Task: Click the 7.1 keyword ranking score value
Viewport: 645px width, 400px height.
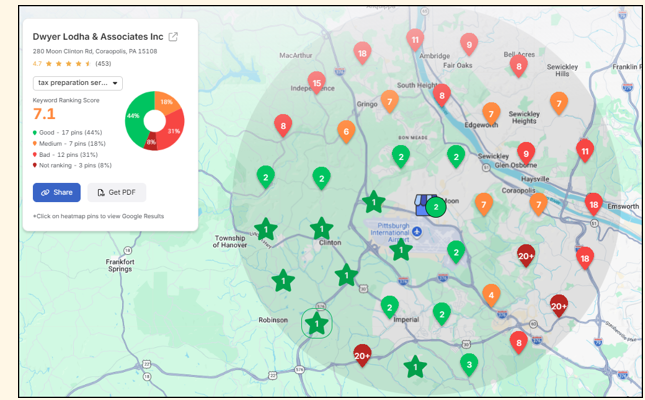Action: point(44,114)
